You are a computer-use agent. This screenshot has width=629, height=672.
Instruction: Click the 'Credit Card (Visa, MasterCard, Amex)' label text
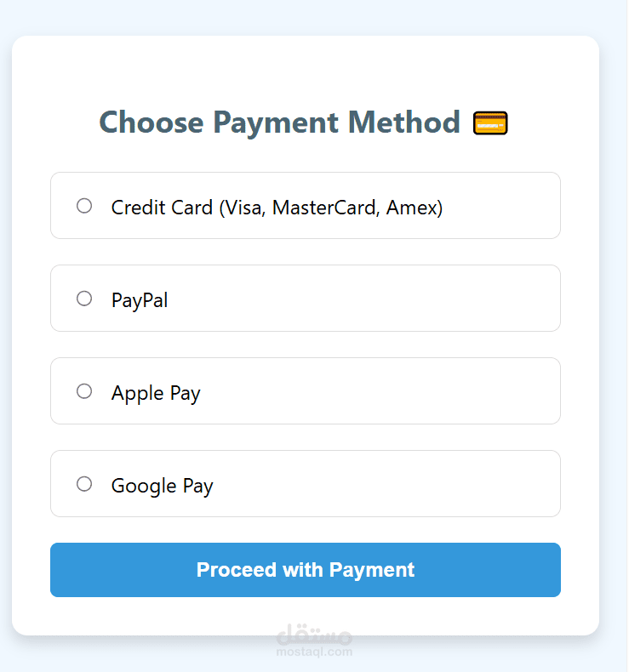(277, 208)
